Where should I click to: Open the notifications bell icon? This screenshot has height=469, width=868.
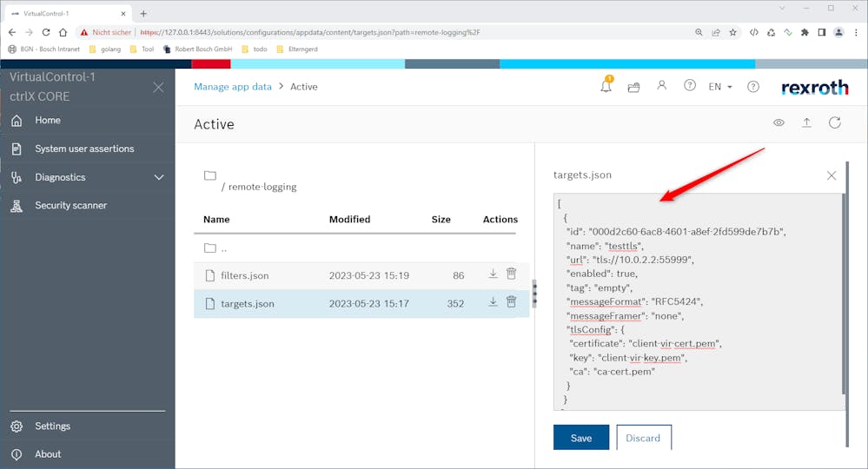click(x=606, y=86)
